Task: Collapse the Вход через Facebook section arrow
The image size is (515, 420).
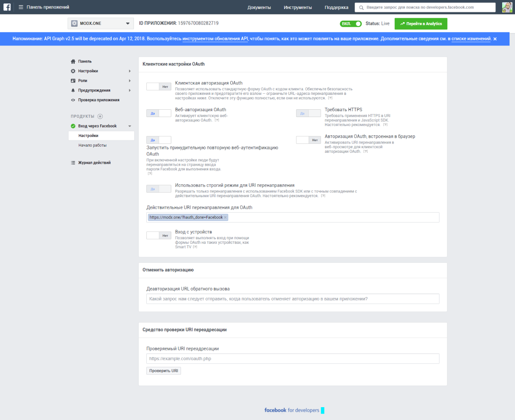Action: pyautogui.click(x=130, y=126)
